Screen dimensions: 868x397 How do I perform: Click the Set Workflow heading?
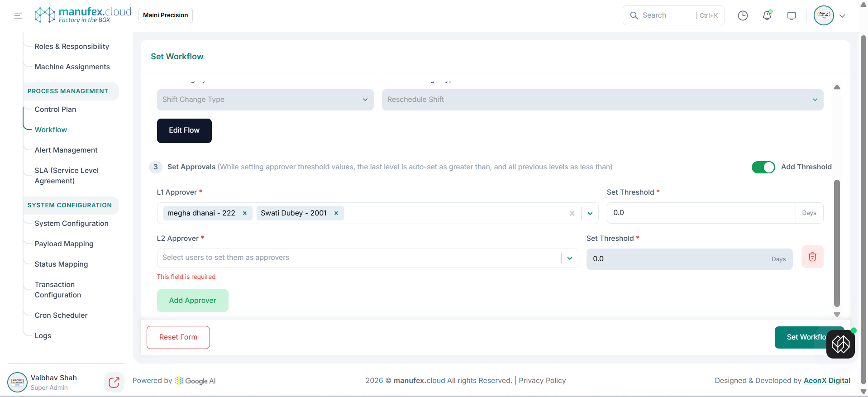[x=177, y=57]
